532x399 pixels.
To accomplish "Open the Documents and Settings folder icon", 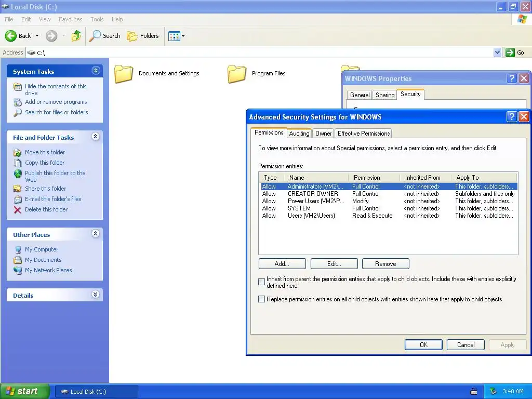I will 124,74.
